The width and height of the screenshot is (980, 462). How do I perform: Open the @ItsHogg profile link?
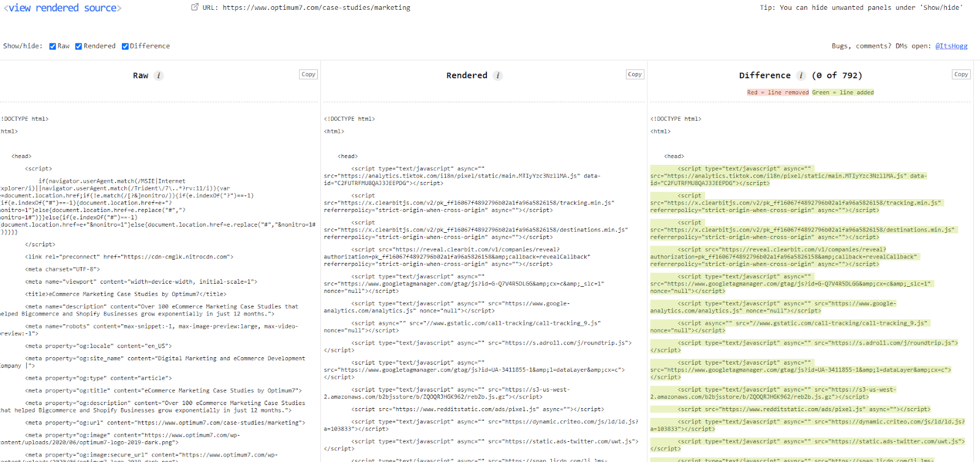[951, 46]
